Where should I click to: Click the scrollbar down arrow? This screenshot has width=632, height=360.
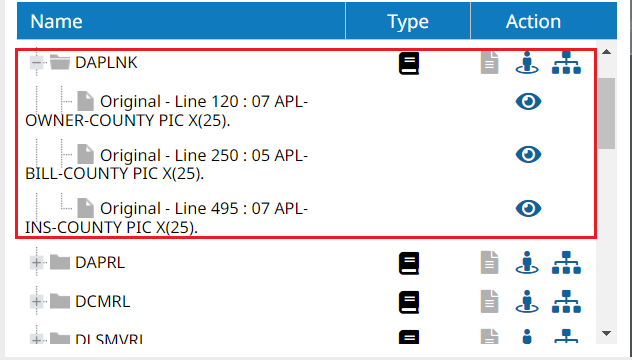(607, 333)
